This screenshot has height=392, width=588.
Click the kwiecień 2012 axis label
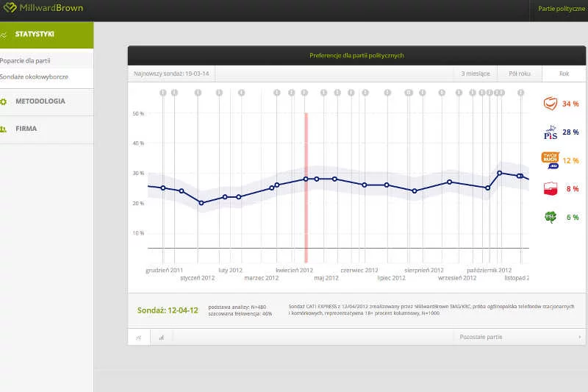coord(295,270)
